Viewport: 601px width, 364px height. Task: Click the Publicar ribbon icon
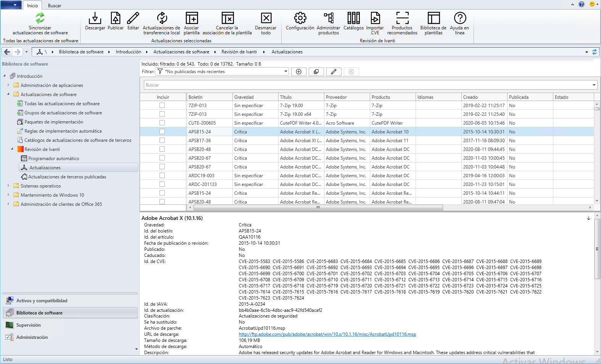[116, 18]
